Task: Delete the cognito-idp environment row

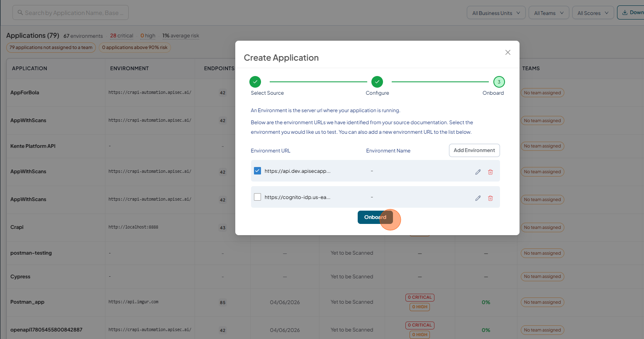Action: pyautogui.click(x=490, y=198)
